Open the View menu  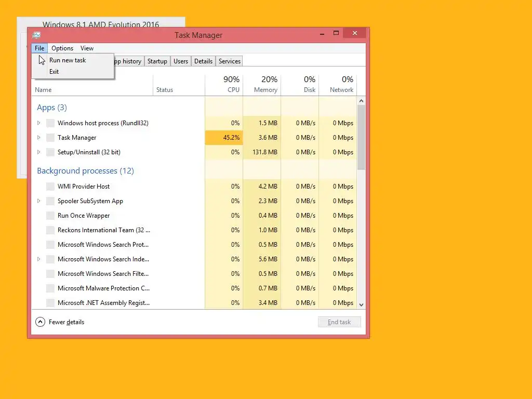click(87, 48)
